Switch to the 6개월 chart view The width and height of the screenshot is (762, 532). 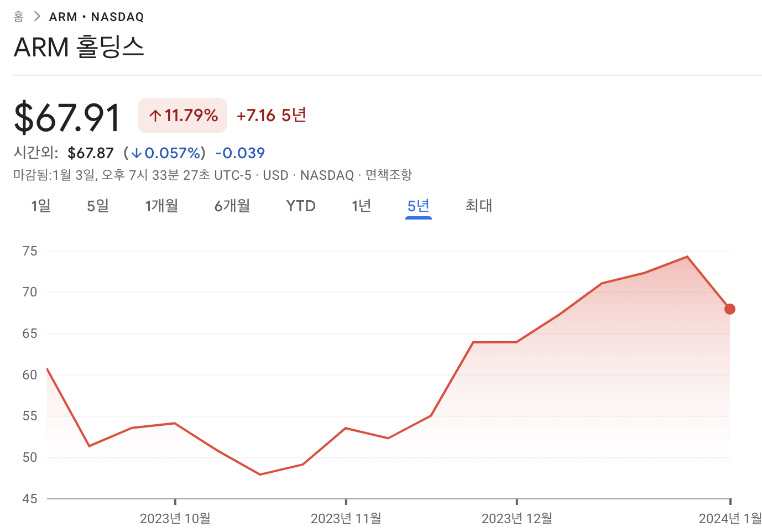[232, 205]
